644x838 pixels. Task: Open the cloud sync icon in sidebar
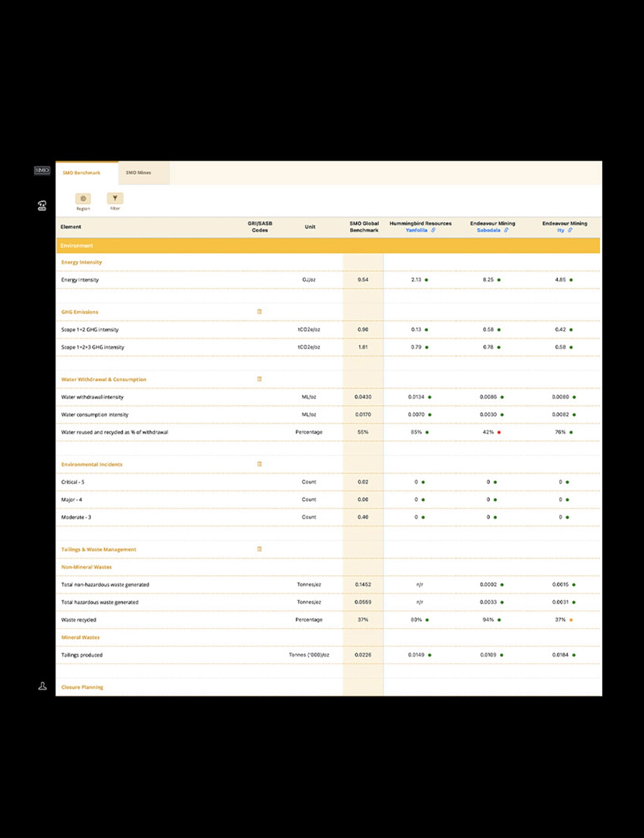point(42,206)
